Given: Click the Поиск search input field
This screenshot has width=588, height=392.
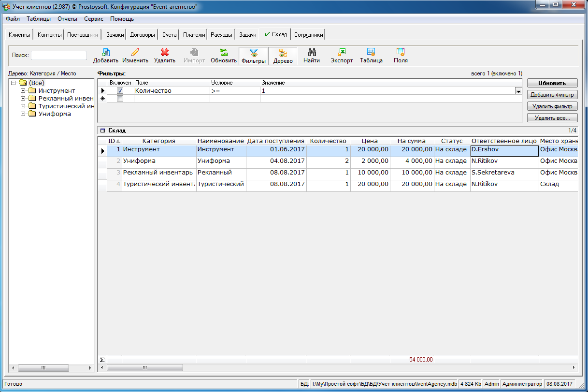Looking at the screenshot, I should (x=58, y=55).
